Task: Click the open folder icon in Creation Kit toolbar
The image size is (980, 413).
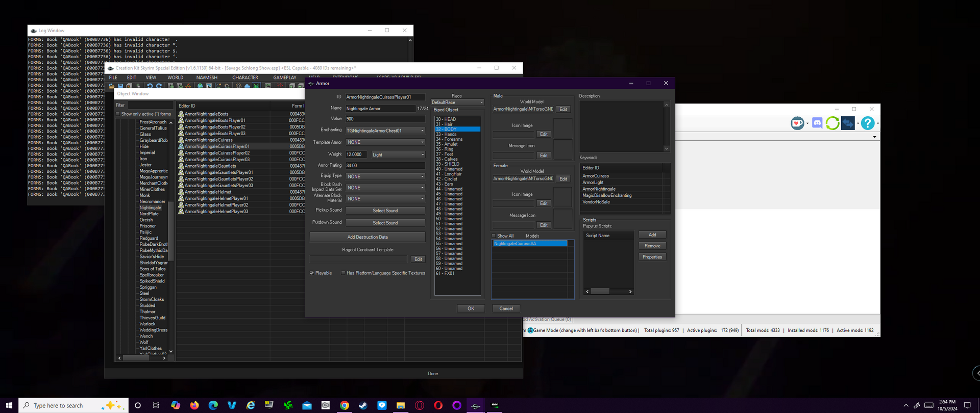Action: click(x=111, y=86)
